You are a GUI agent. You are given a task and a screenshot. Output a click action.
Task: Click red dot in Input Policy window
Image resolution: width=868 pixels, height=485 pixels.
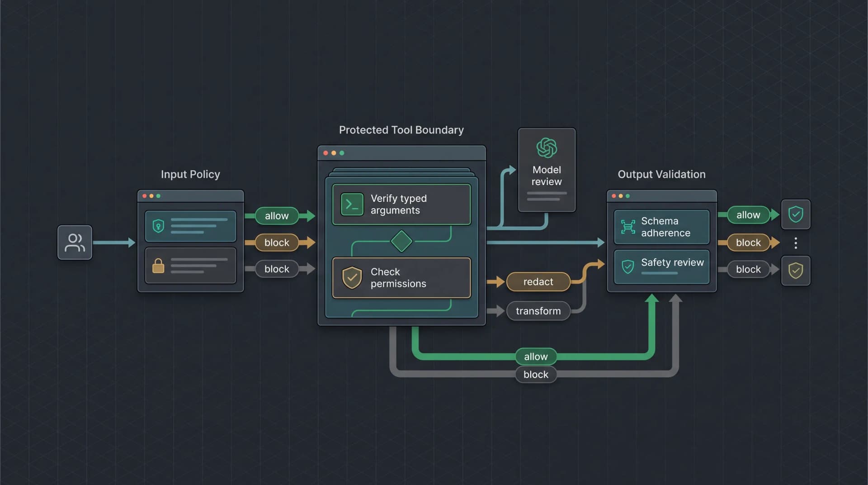click(x=145, y=196)
